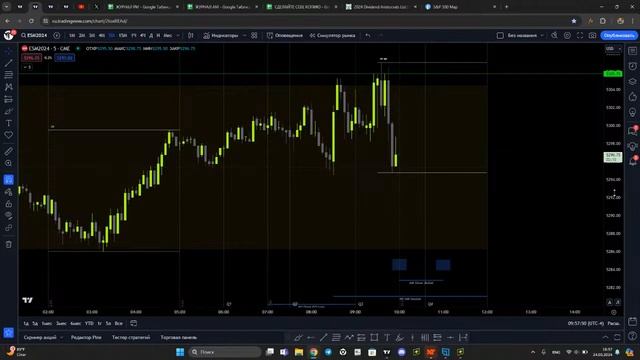Click the Windows taskbar Поиск search box
The image size is (640, 360).
coord(225,352)
